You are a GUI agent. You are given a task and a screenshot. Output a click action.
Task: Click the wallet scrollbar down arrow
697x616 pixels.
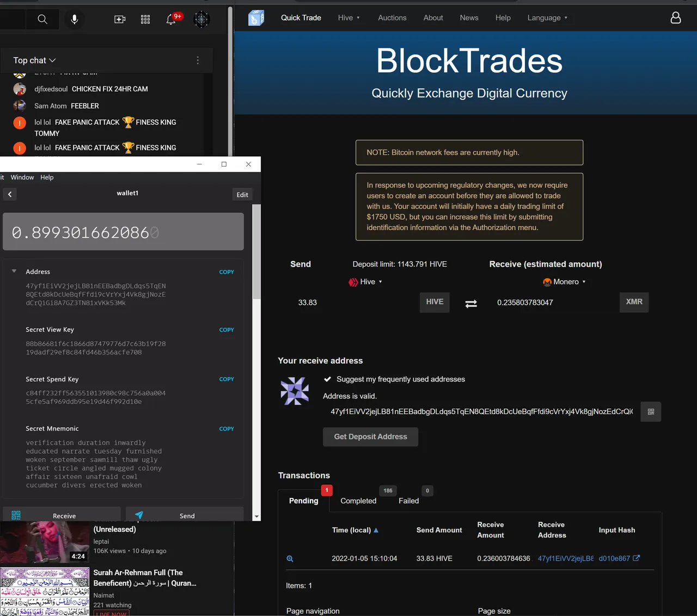256,516
